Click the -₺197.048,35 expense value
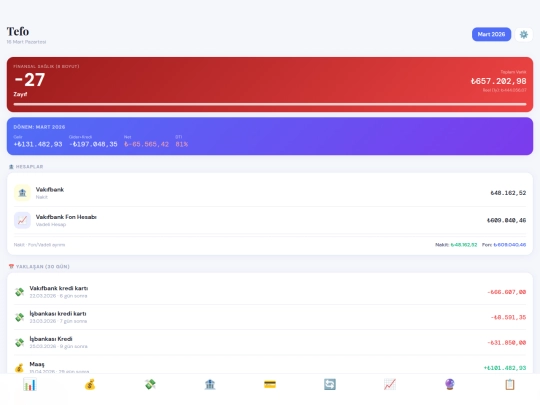 [93, 144]
